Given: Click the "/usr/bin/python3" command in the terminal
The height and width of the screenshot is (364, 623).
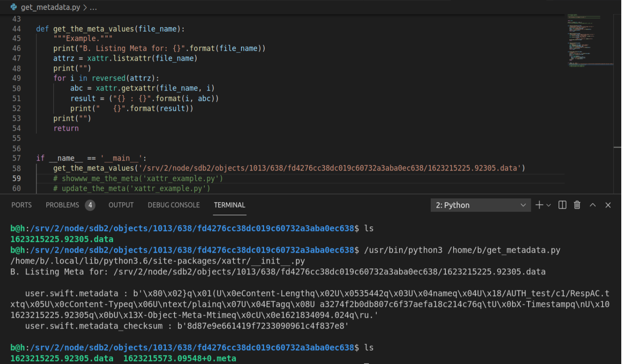Looking at the screenshot, I should [403, 250].
